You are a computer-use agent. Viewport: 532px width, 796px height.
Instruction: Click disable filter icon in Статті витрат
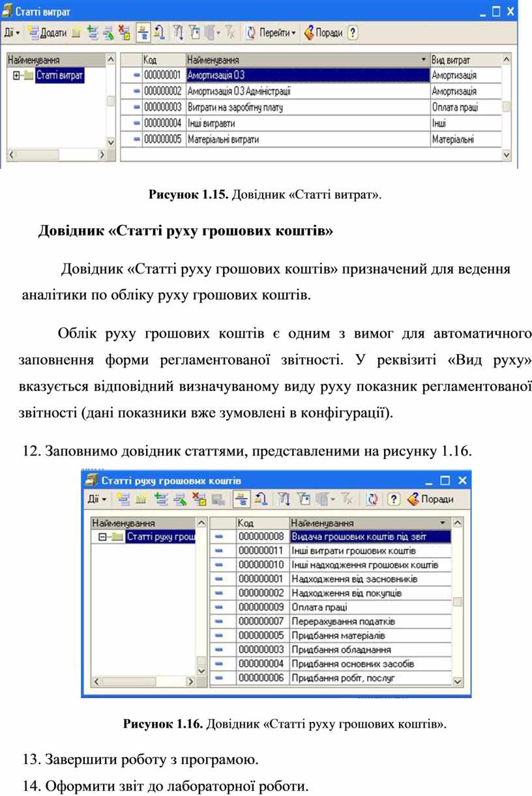coord(229,33)
